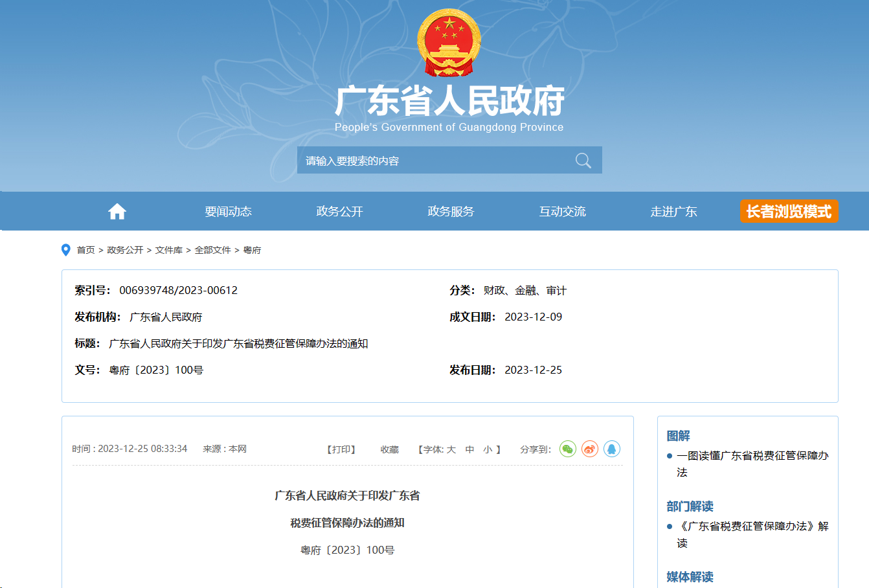
Task: Open the 要闻动态 navigation menu
Action: (228, 212)
